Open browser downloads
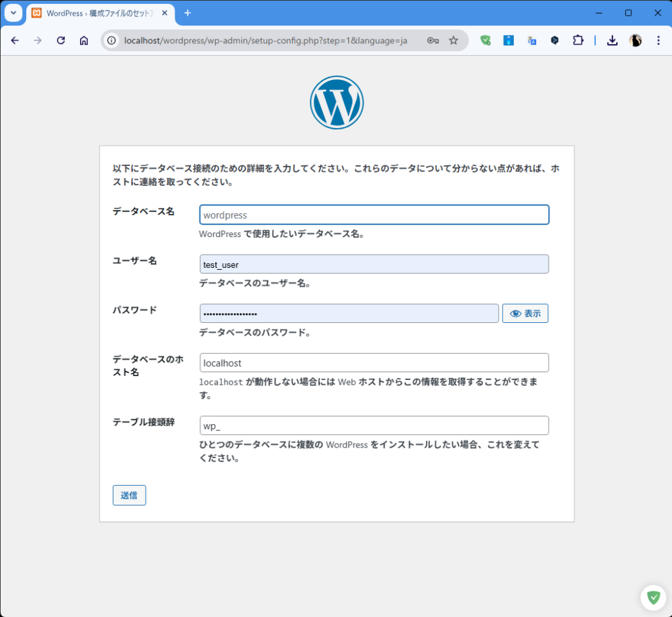 tap(612, 40)
